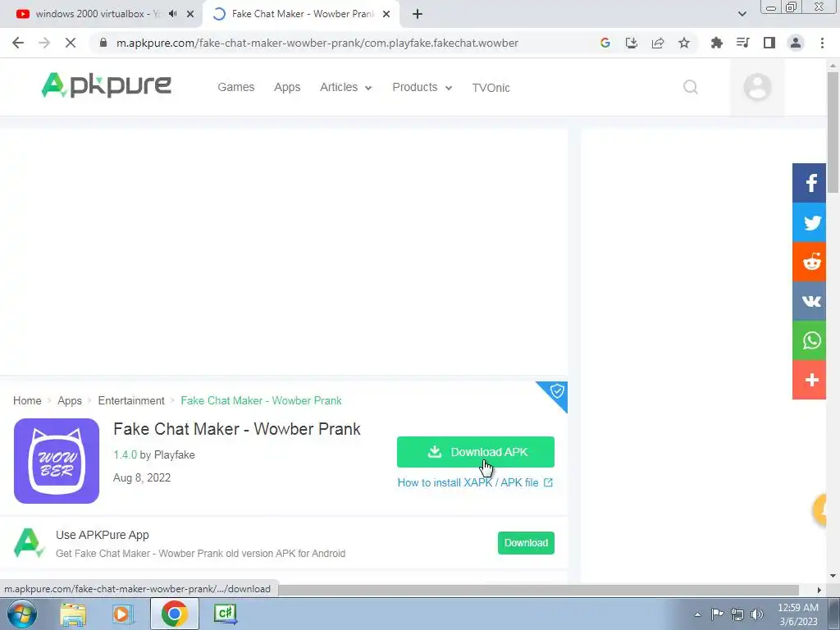Click the browser forward arrow
Screen dimensions: 840x630
[x=44, y=43]
